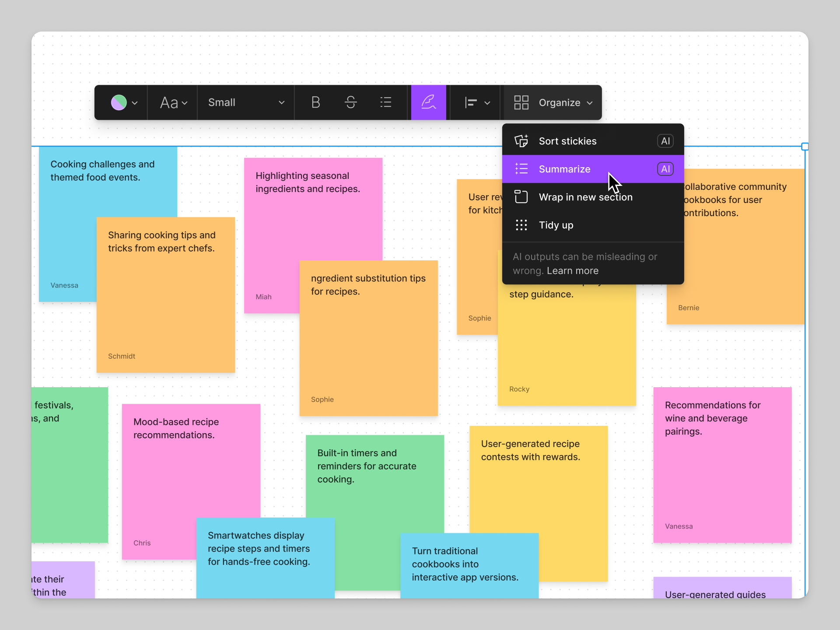The image size is (840, 630).
Task: Click the Learn more link
Action: [x=573, y=270]
